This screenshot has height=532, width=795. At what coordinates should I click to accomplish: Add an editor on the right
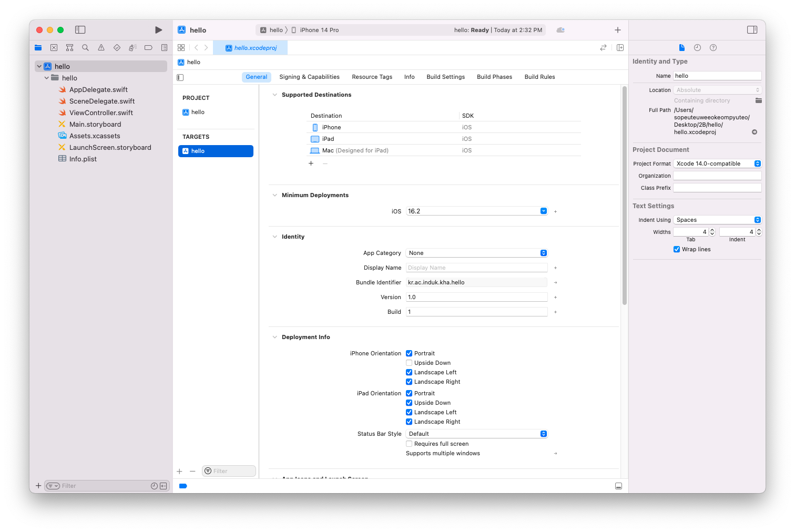click(x=620, y=48)
